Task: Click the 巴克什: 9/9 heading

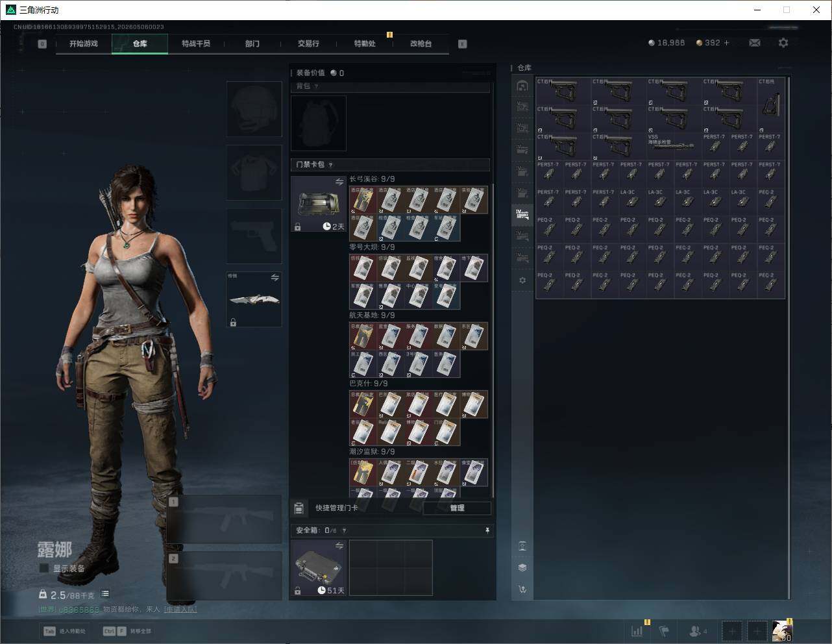Action: 368,384
